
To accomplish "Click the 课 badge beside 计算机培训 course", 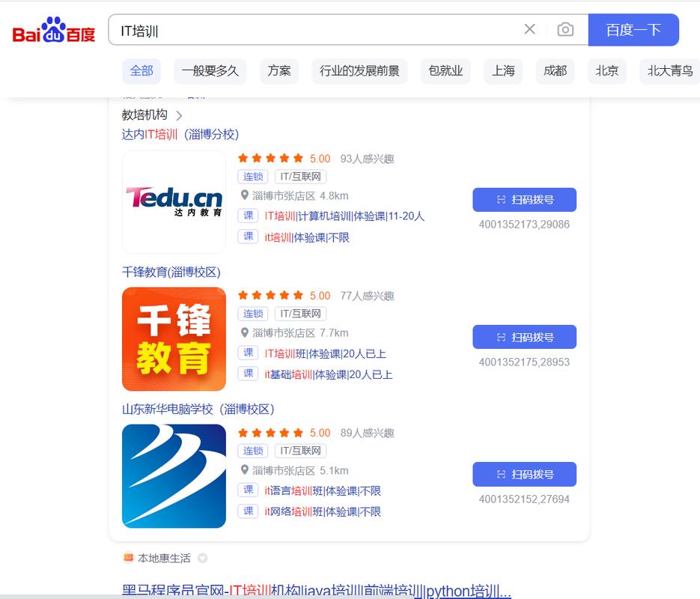I will point(249,216).
